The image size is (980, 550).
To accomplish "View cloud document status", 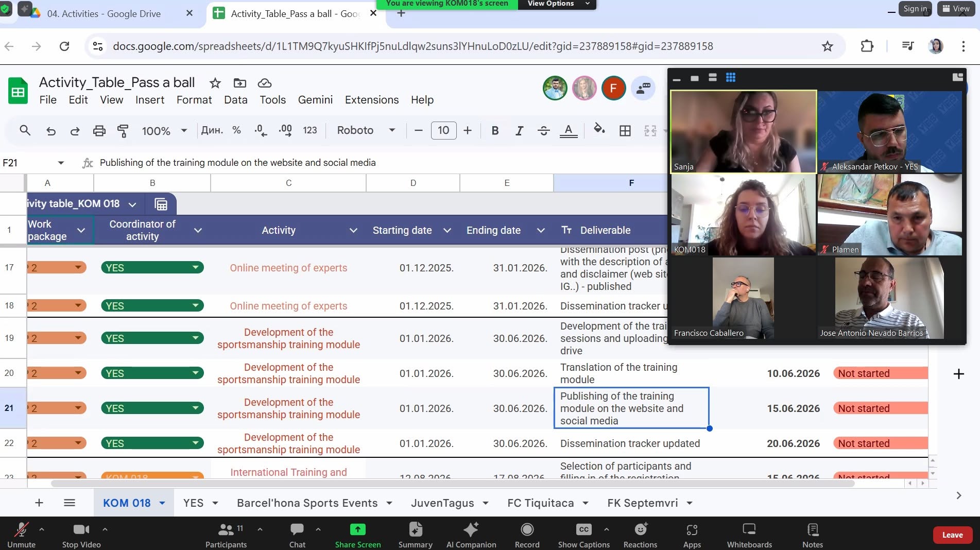I will click(264, 83).
